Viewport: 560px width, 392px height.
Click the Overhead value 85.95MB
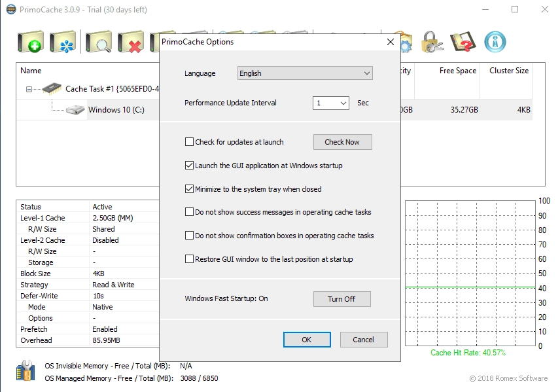pyautogui.click(x=106, y=340)
